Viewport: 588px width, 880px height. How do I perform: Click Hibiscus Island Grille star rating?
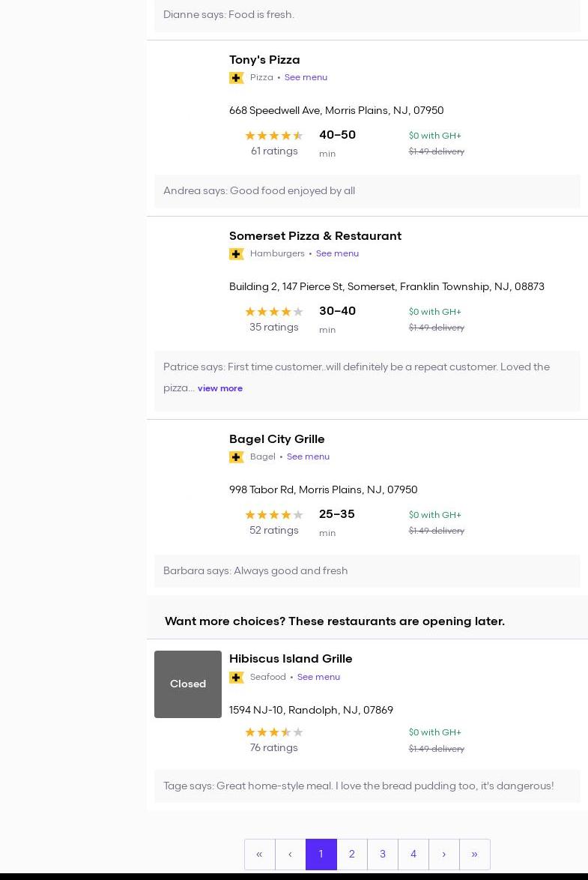273,732
